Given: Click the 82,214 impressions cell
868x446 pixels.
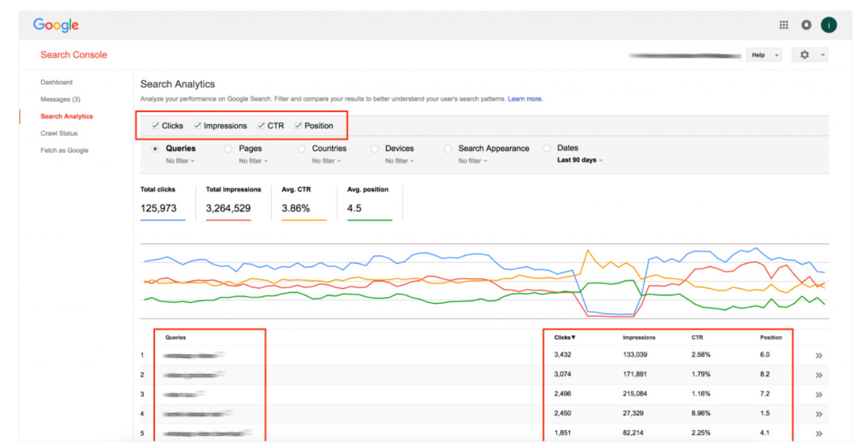Looking at the screenshot, I should [633, 433].
